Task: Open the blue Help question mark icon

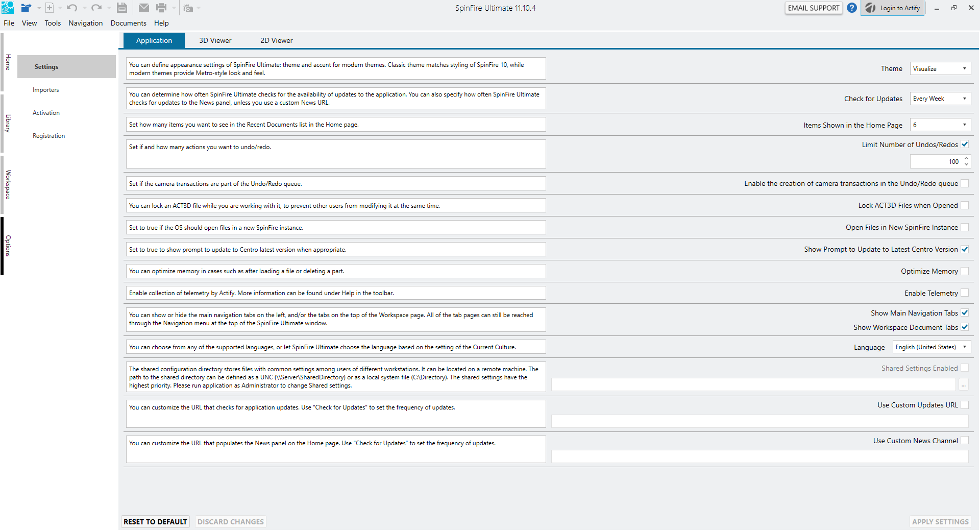Action: (x=851, y=8)
